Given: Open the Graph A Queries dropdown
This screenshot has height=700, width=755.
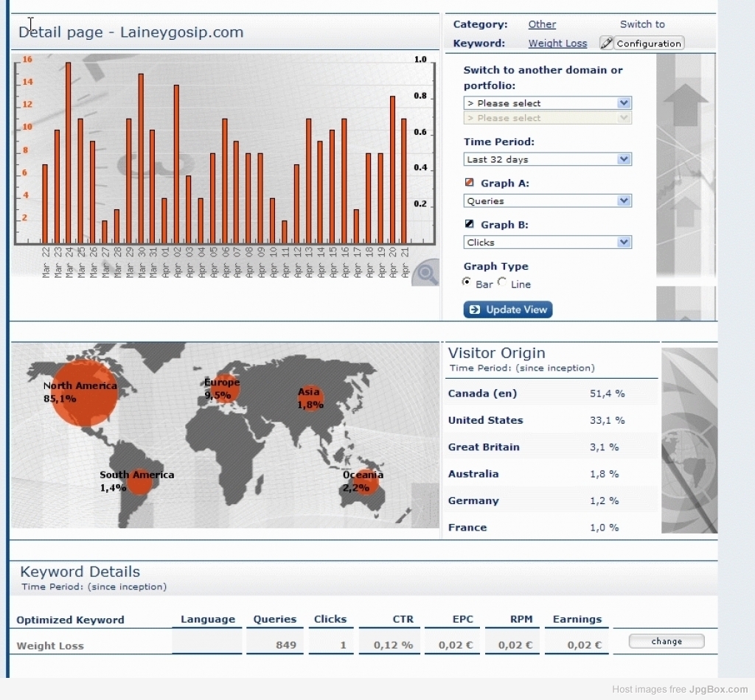Looking at the screenshot, I should [547, 200].
